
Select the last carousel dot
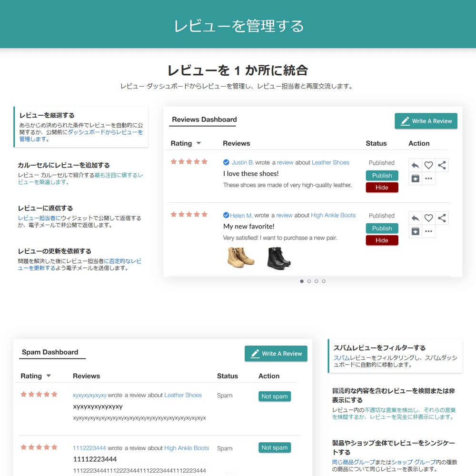tap(324, 281)
